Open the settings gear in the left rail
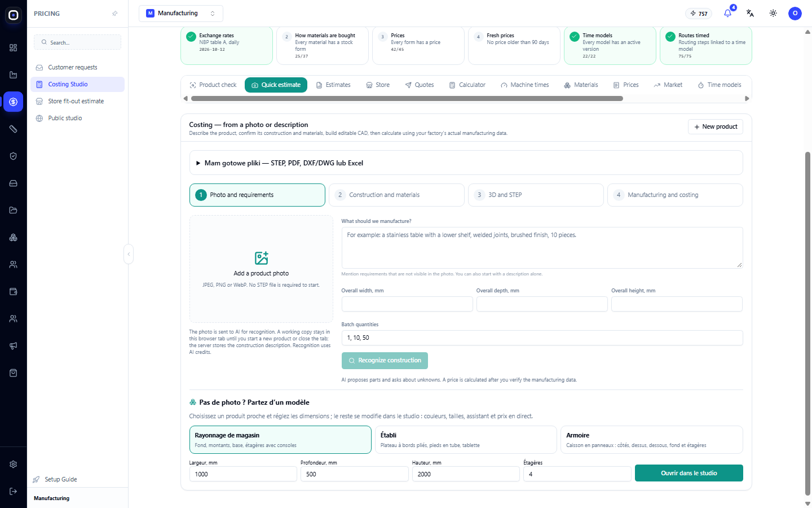Screen dimensions: 812x508 click(14, 465)
